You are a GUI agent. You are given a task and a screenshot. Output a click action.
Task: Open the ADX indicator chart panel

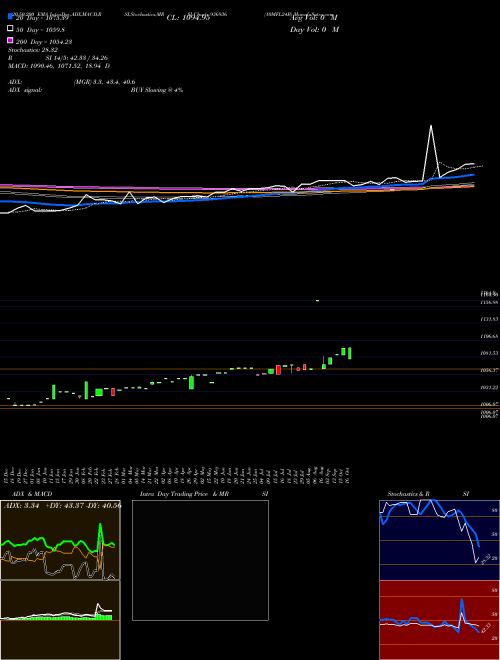click(x=60, y=540)
